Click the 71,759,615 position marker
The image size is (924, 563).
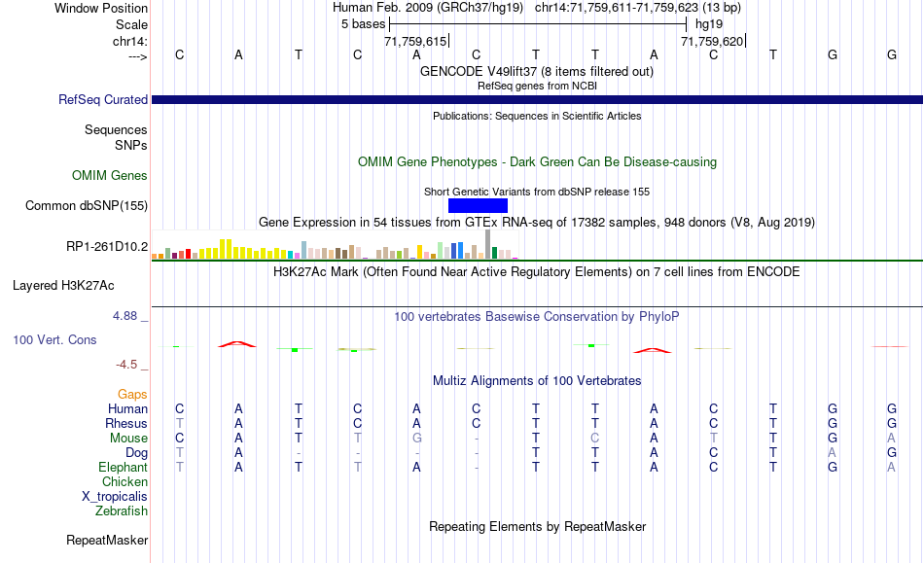click(x=415, y=41)
